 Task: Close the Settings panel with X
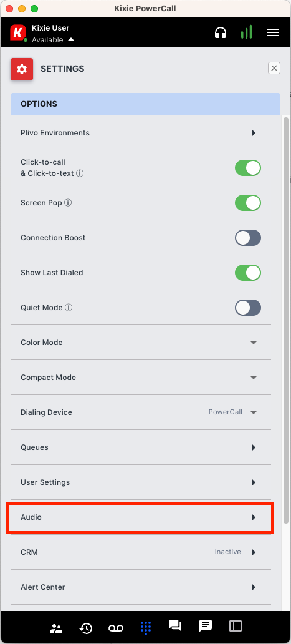coord(274,68)
